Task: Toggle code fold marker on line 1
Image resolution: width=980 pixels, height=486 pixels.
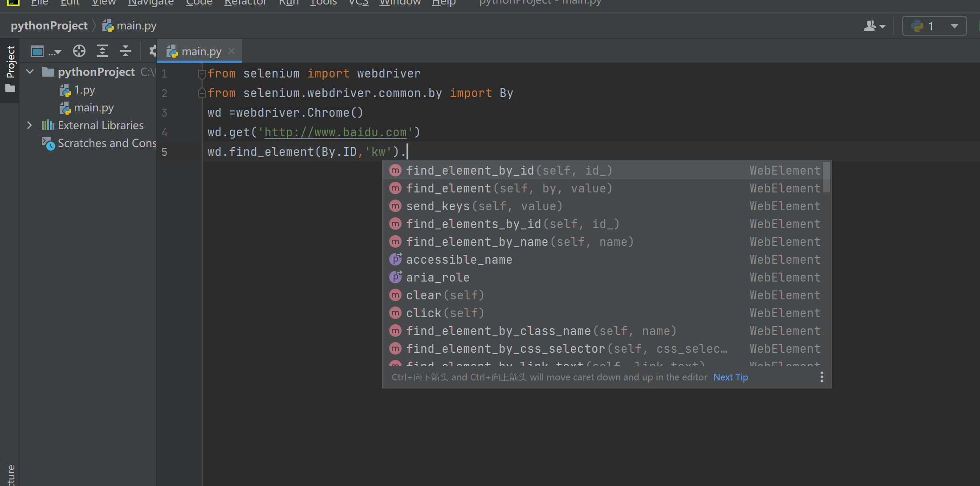Action: (202, 74)
